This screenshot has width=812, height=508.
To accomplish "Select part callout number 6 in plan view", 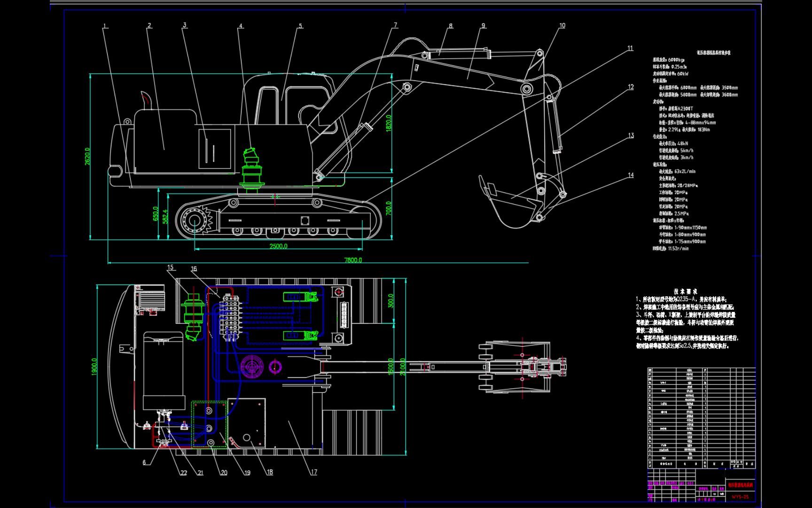I will [x=145, y=462].
